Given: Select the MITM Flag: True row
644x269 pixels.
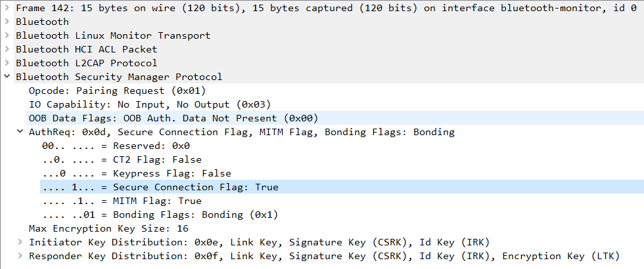Looking at the screenshot, I should point(122,201).
